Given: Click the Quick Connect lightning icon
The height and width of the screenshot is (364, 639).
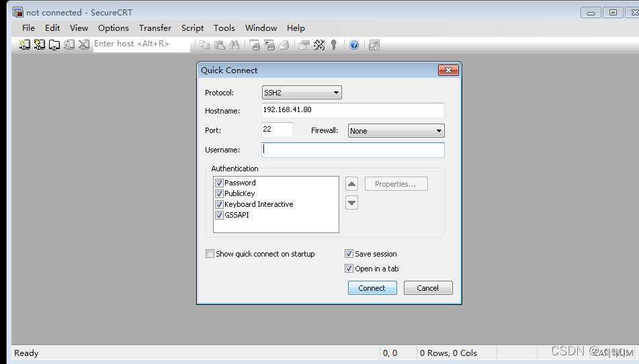Looking at the screenshot, I should coord(40,45).
